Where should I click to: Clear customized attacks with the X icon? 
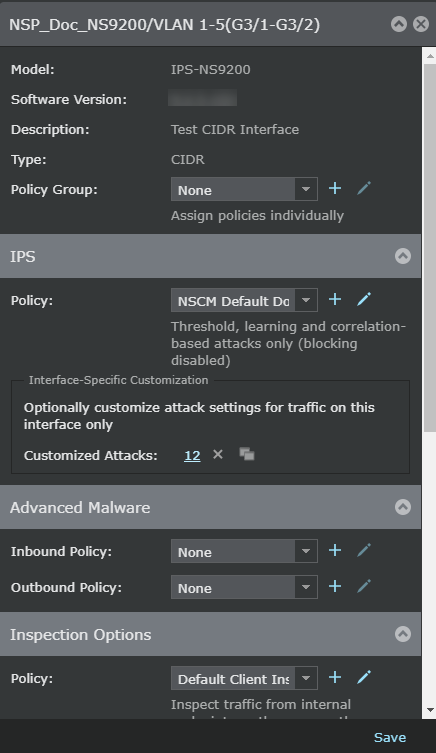[218, 454]
